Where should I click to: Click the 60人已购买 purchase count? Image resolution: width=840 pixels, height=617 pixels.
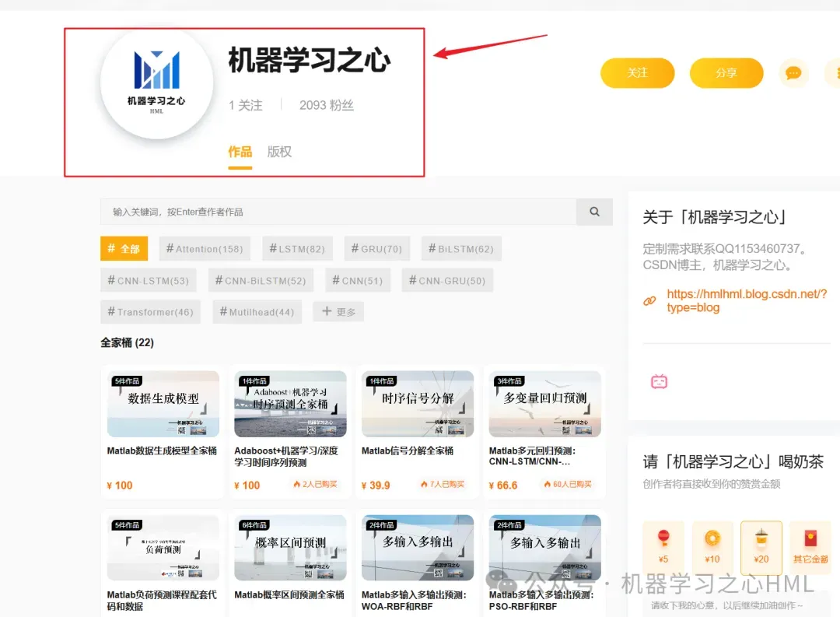coord(568,484)
